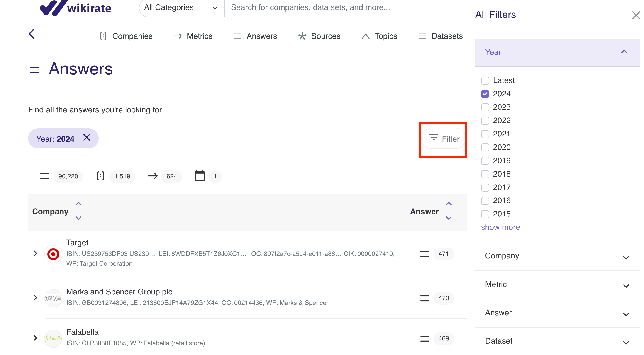
Task: Check the 2019 year checkbox
Action: click(x=485, y=161)
